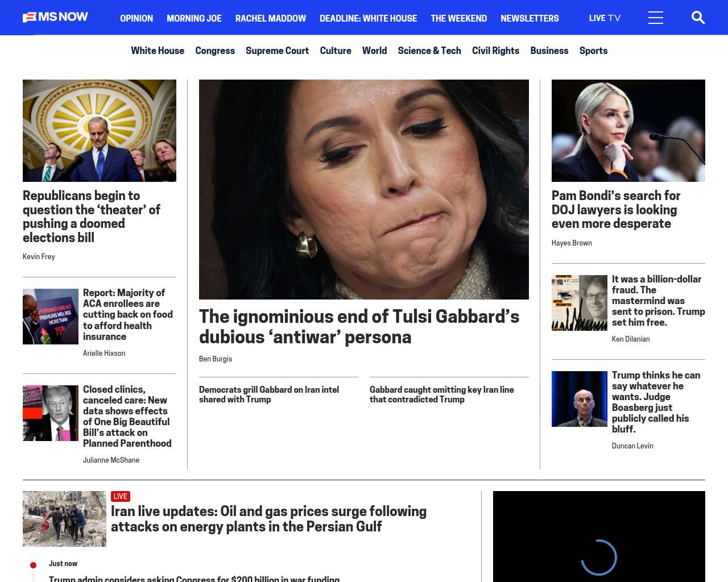Read the Judge Boasberg bluff article
This screenshot has height=582, width=728.
pos(656,402)
